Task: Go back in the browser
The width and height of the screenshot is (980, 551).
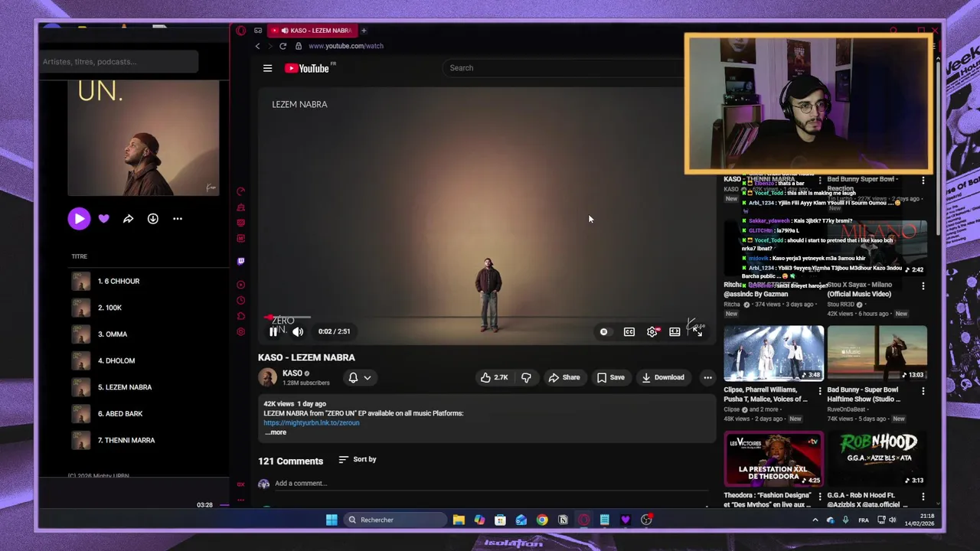Action: click(257, 46)
